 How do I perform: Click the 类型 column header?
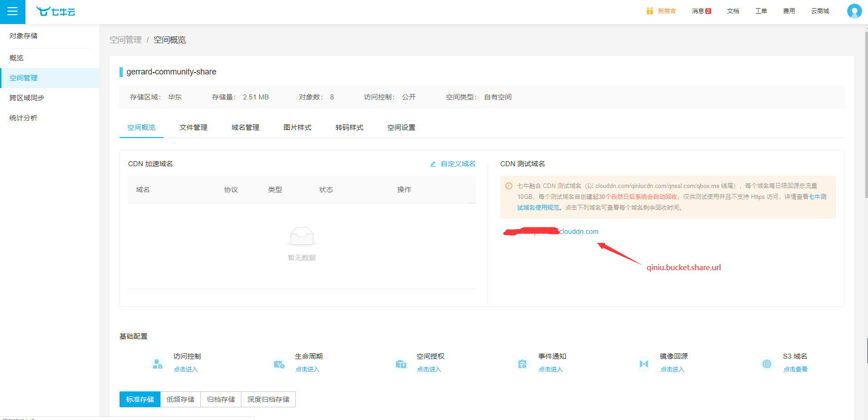[x=275, y=190]
